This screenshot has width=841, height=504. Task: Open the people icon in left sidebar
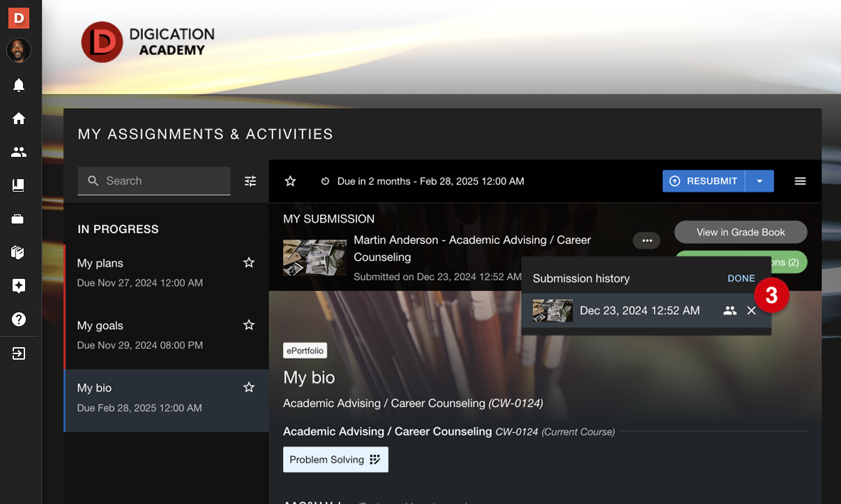pos(19,152)
